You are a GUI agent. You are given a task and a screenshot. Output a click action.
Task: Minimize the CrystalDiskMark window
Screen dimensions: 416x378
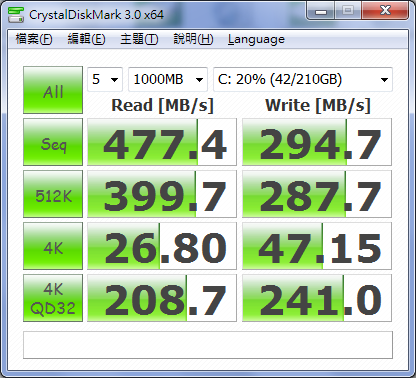[x=321, y=12]
